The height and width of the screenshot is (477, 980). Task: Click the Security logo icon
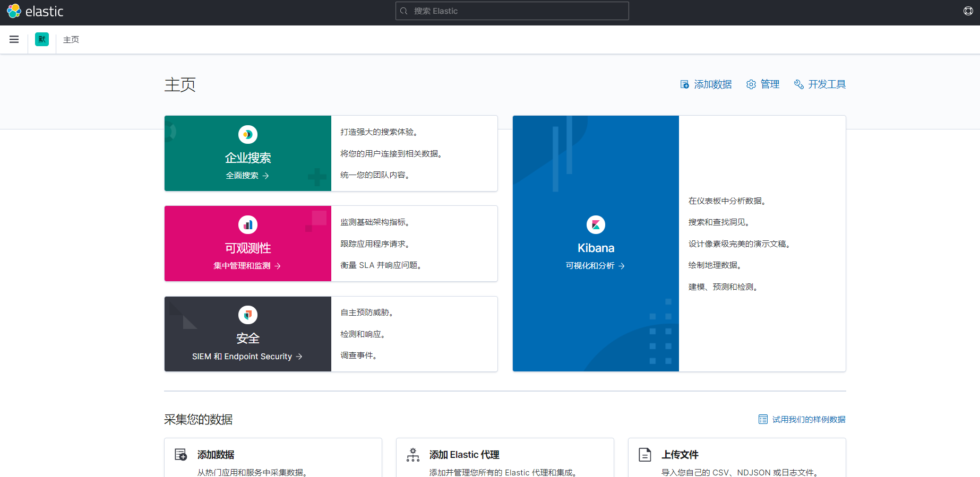248,315
